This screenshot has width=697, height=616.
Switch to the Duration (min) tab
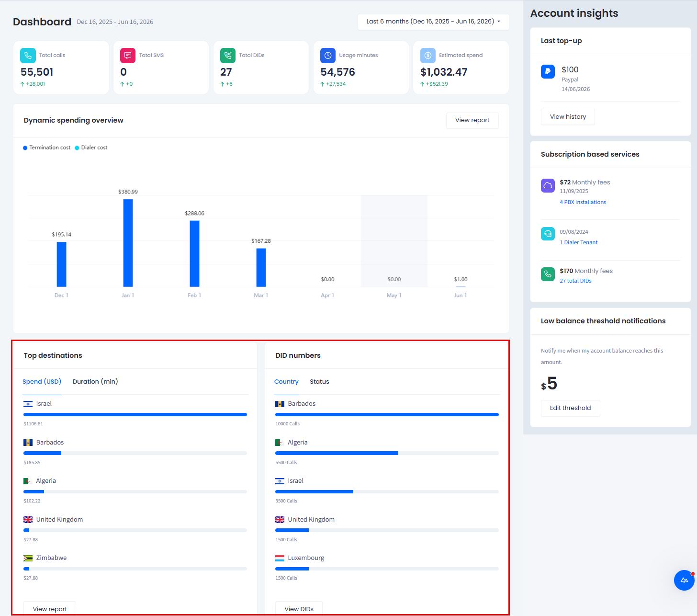pyautogui.click(x=95, y=382)
